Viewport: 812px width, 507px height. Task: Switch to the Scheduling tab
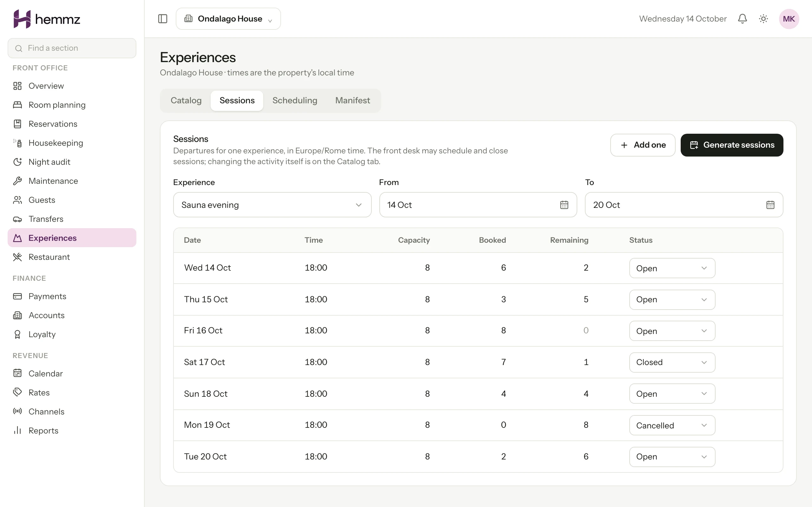click(x=295, y=100)
